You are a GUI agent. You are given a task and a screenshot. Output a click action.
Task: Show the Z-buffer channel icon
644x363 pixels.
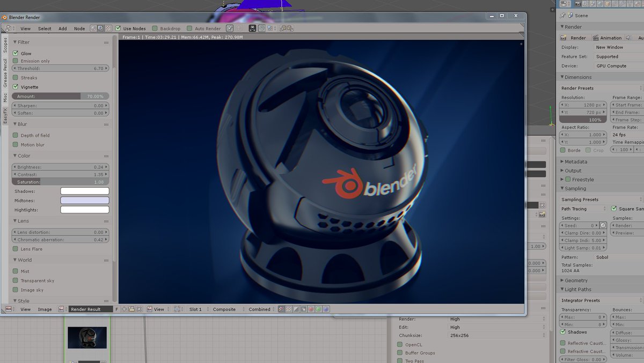(304, 309)
